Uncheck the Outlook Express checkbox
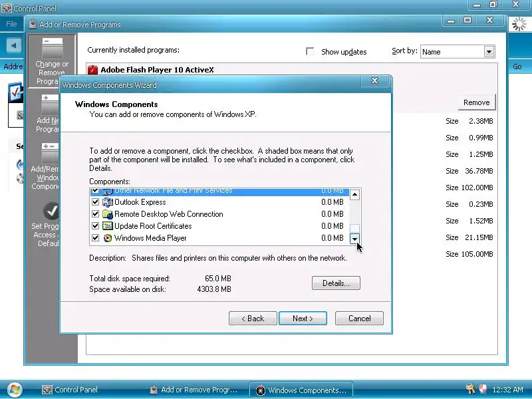Viewport: 532px width, 399px height. [95, 202]
